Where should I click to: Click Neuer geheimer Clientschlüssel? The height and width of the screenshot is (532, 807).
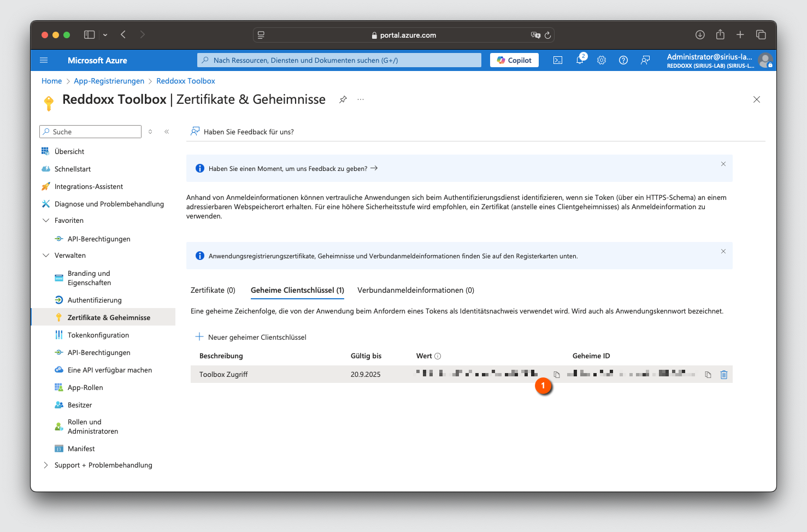coord(251,337)
